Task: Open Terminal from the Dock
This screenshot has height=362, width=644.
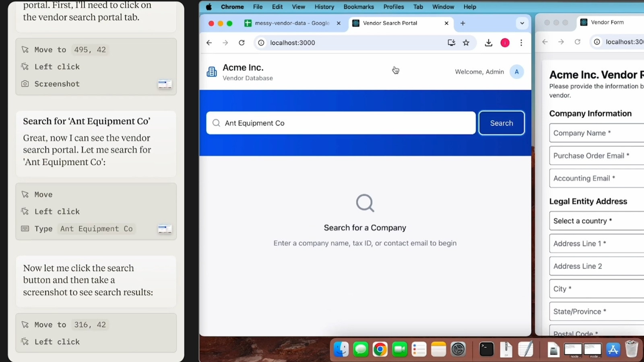Action: click(x=487, y=349)
